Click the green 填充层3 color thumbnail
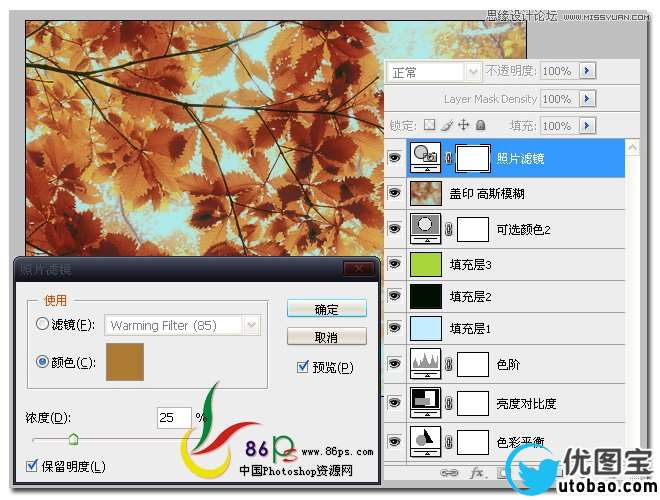 426,264
